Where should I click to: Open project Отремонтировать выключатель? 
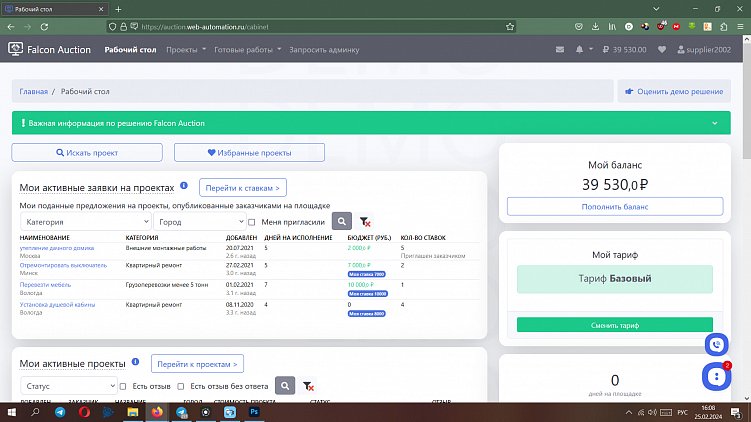click(63, 265)
